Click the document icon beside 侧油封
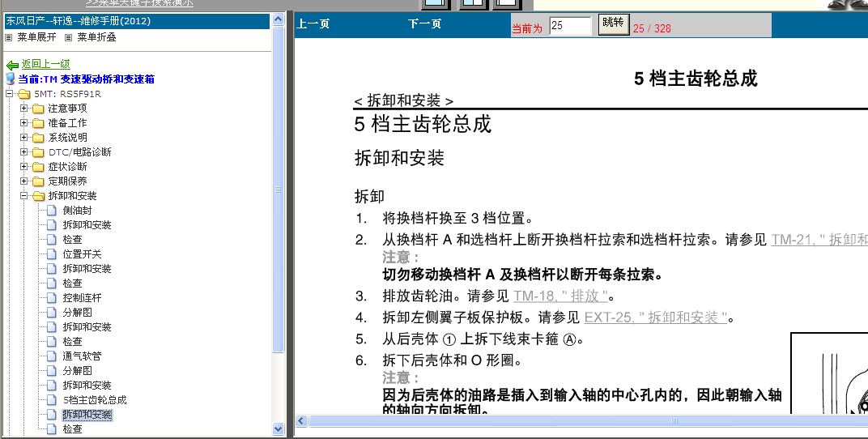Image resolution: width=868 pixels, height=439 pixels. 52,211
